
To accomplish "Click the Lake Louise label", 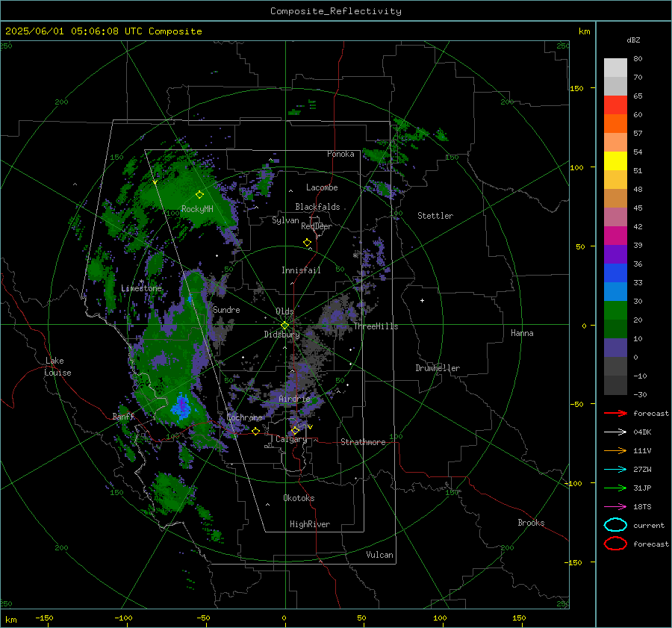I will point(57,367).
